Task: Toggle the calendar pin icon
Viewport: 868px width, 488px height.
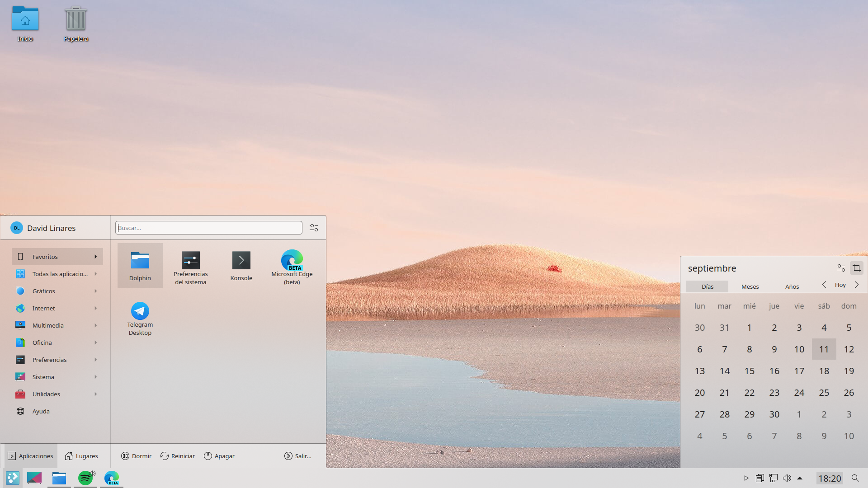Action: click(x=857, y=268)
